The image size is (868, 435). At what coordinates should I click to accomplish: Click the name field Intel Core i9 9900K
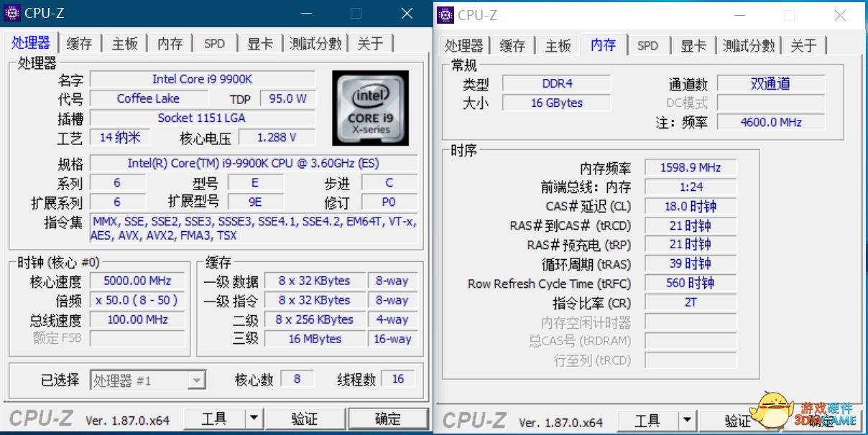point(203,79)
